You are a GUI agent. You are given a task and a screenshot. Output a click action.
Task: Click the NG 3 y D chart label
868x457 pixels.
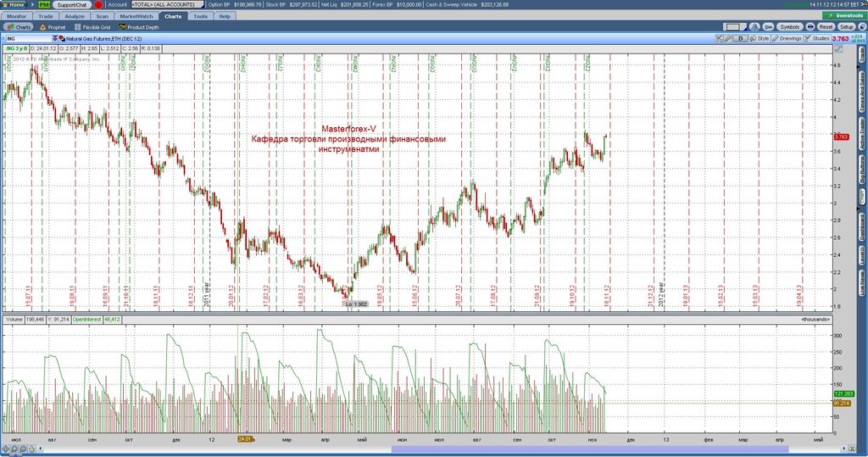pos(16,48)
